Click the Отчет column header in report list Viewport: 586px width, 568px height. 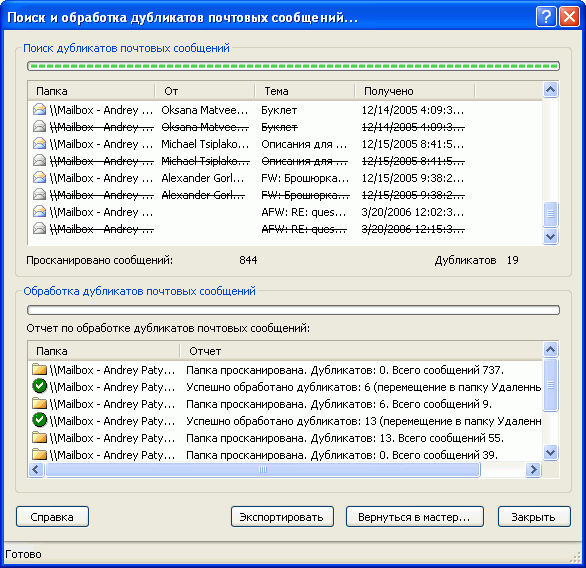(361, 351)
